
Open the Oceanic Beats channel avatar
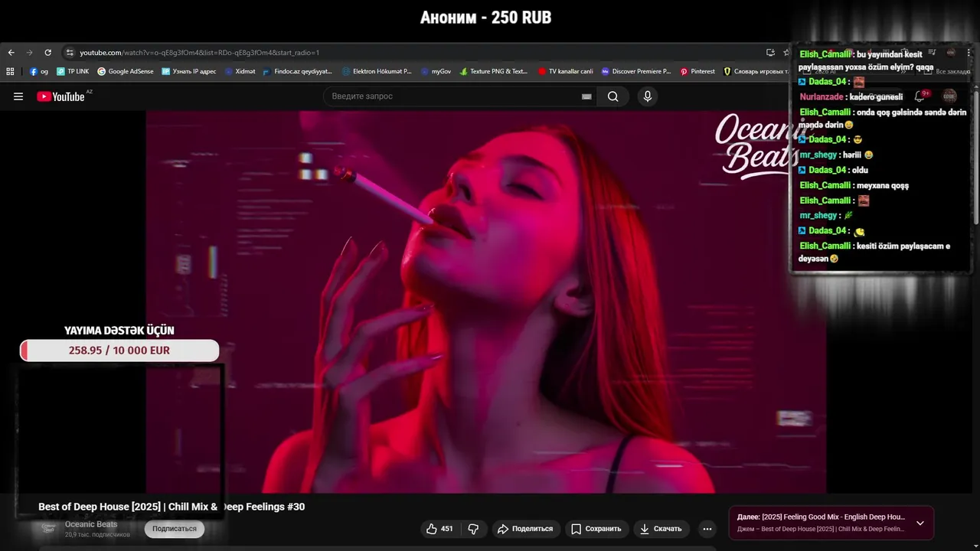[x=49, y=528]
